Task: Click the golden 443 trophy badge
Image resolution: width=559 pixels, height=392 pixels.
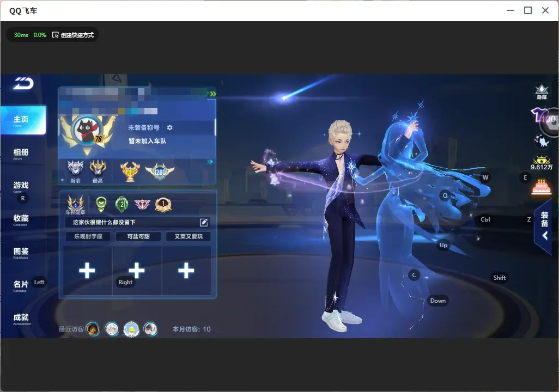Action: [x=130, y=171]
